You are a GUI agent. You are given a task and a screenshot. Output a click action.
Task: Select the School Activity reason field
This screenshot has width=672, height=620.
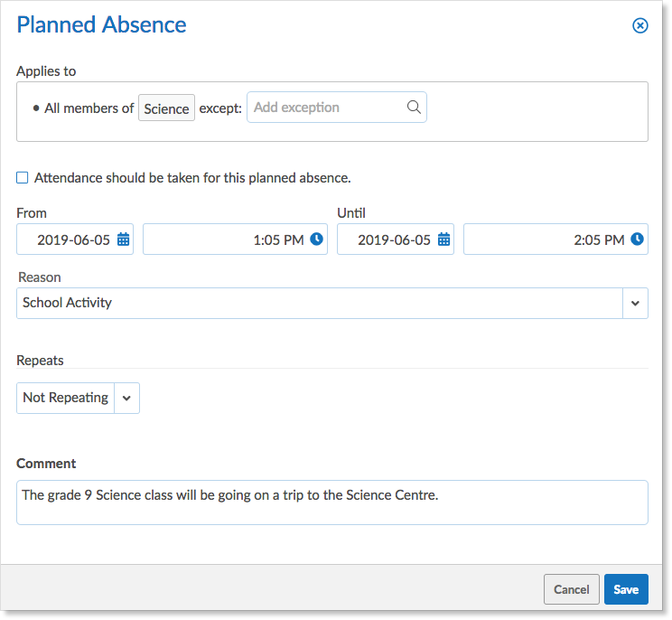[x=319, y=303]
